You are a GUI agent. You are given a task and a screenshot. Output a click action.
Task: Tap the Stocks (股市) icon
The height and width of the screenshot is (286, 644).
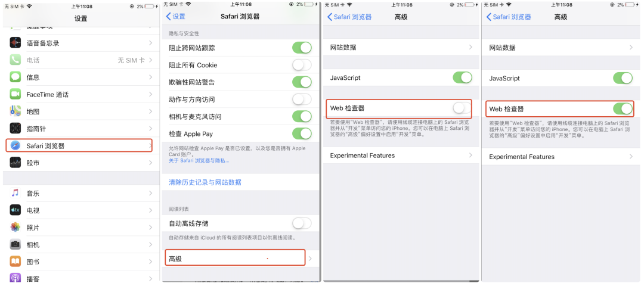point(16,163)
